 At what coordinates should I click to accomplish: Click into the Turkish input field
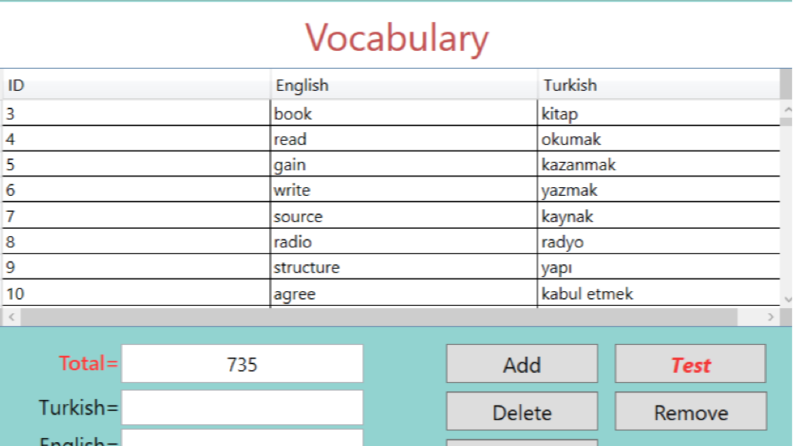coord(242,407)
